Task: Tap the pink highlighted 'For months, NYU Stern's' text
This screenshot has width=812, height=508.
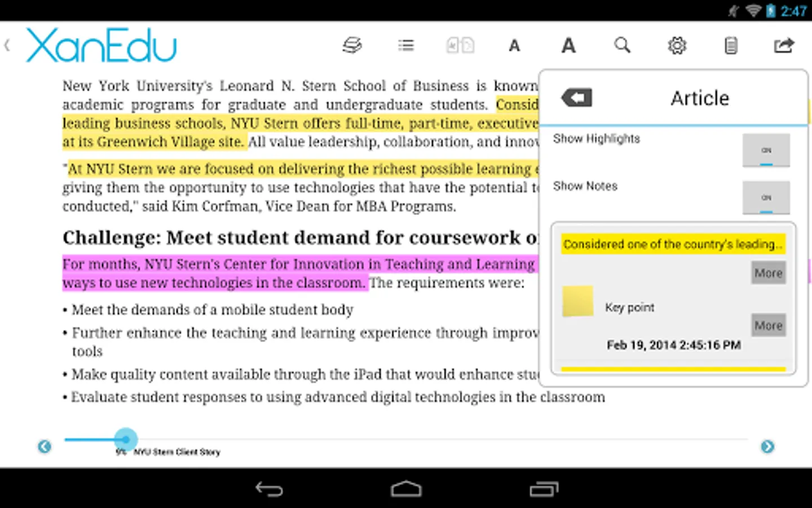Action: (300, 273)
